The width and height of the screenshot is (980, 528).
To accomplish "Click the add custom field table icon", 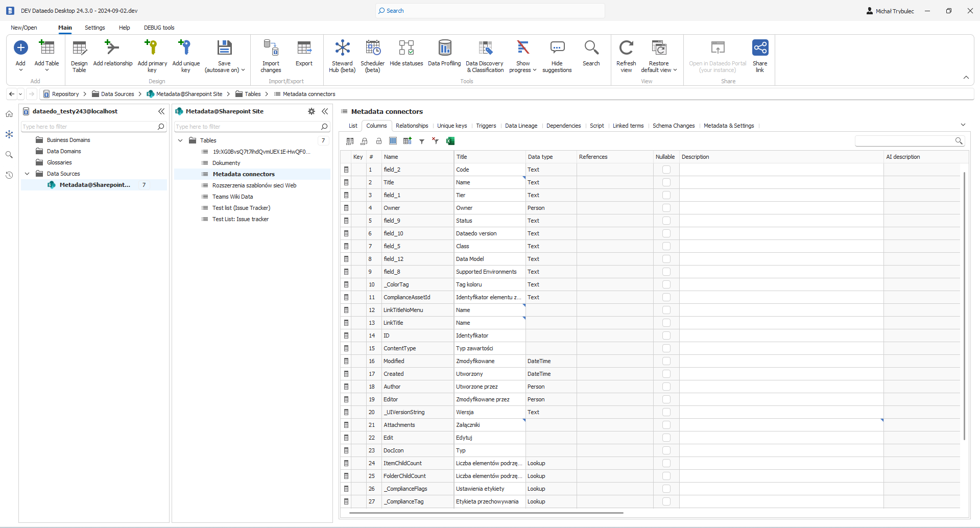I will 407,141.
